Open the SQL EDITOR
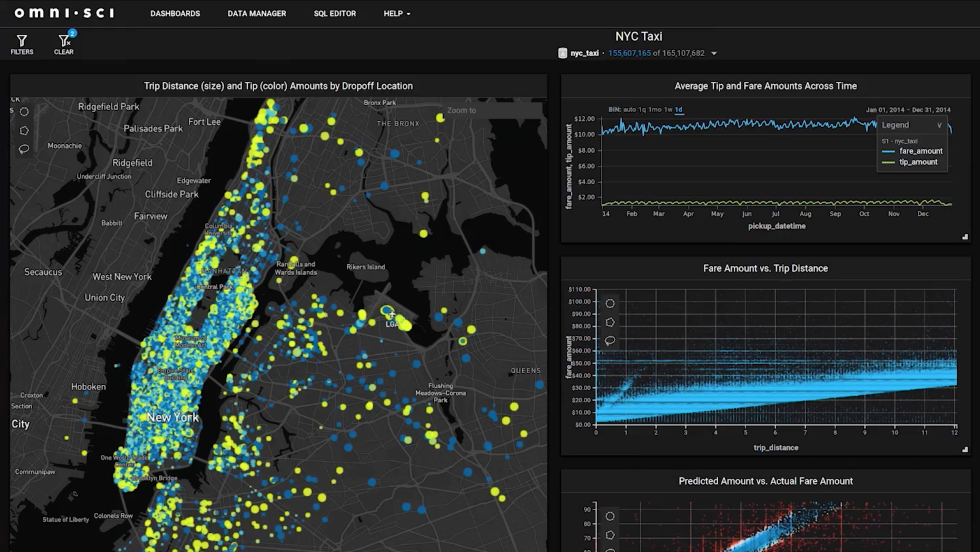980x552 pixels. click(x=335, y=14)
